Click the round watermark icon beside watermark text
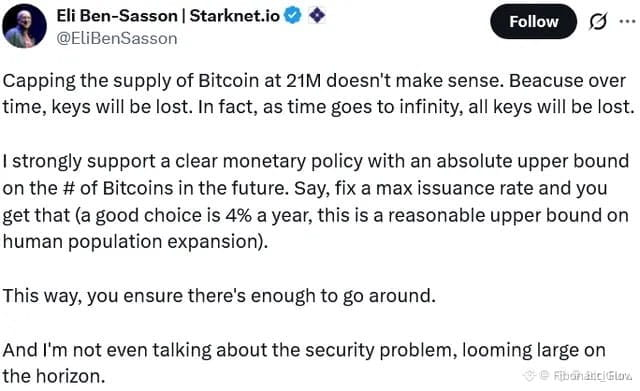 click(x=544, y=375)
